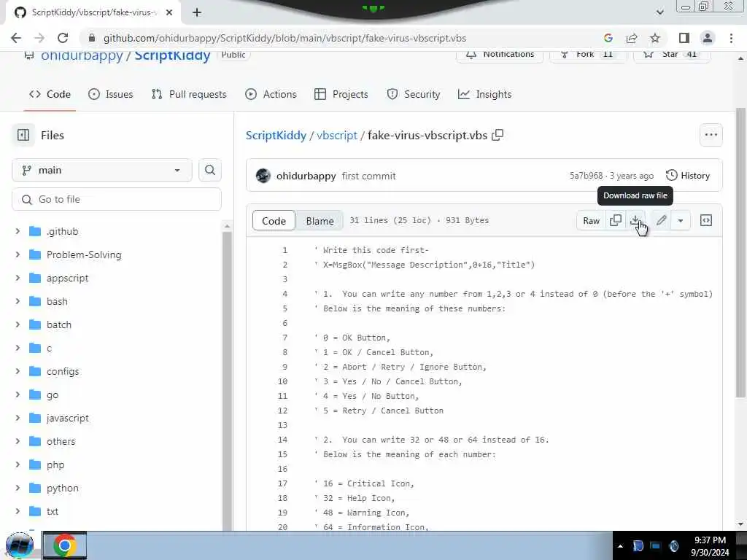Click the Download raw file icon

click(x=635, y=220)
